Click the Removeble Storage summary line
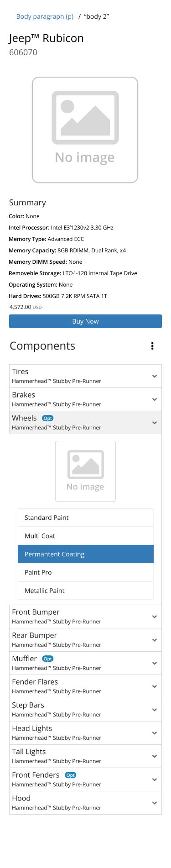Image resolution: width=171 pixels, height=868 pixels. tap(73, 273)
